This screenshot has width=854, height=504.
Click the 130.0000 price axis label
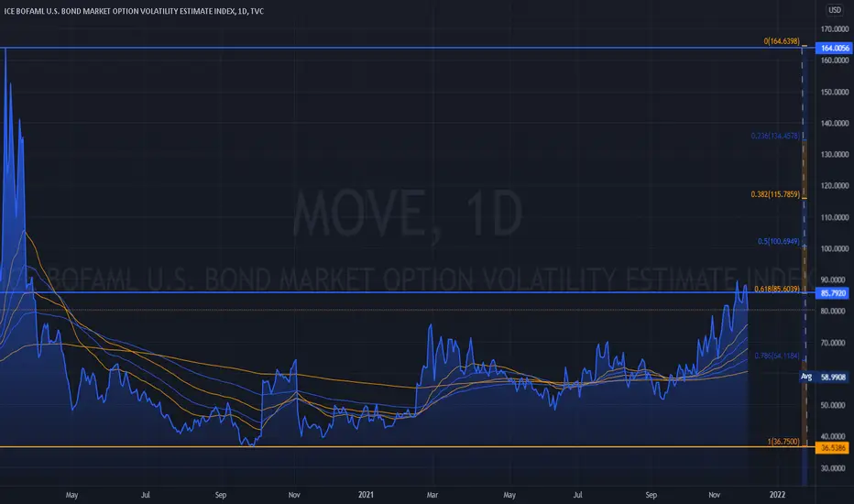pyautogui.click(x=835, y=155)
